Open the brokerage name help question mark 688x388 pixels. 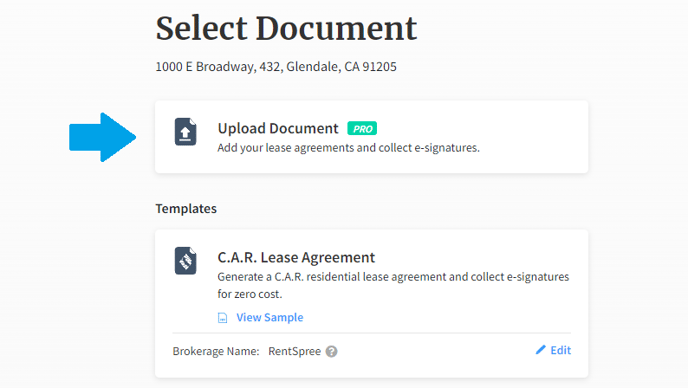point(332,352)
